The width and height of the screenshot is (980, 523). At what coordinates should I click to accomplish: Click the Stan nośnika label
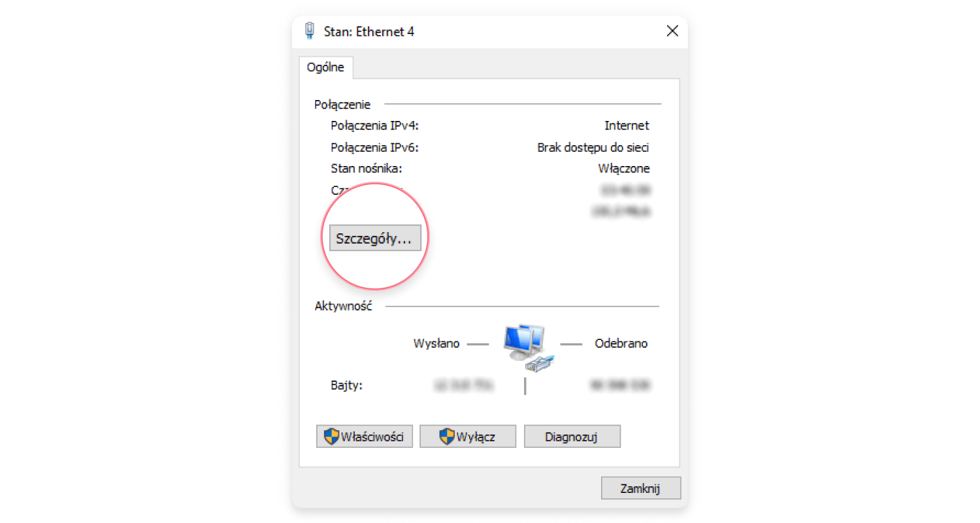point(367,169)
